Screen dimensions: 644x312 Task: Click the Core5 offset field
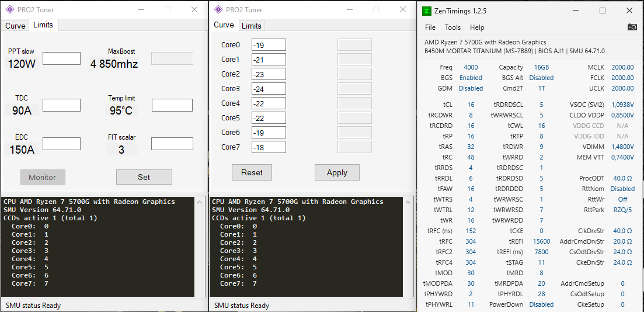269,117
